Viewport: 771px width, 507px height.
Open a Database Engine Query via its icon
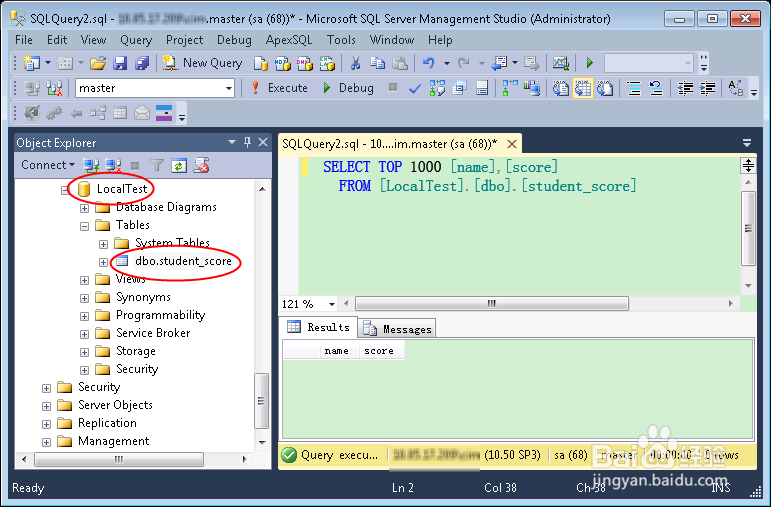click(261, 63)
